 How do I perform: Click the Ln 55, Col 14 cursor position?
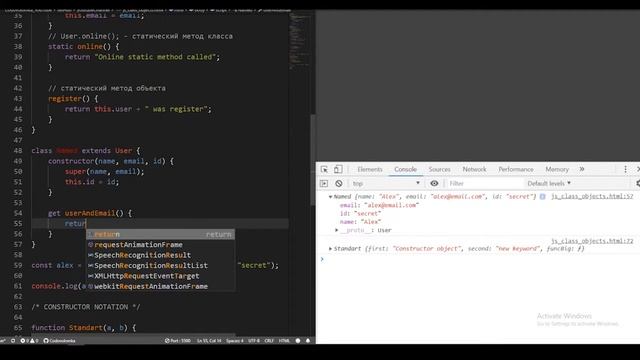(x=209, y=341)
